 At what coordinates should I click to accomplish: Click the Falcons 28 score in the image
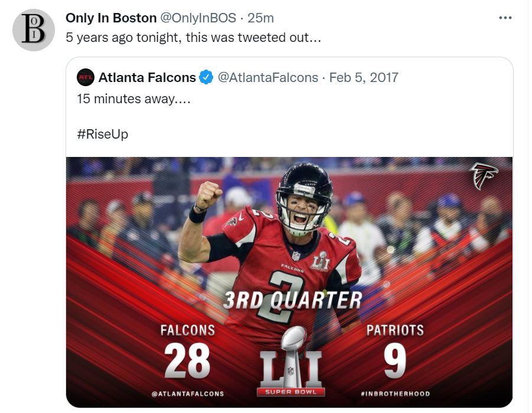(x=187, y=360)
